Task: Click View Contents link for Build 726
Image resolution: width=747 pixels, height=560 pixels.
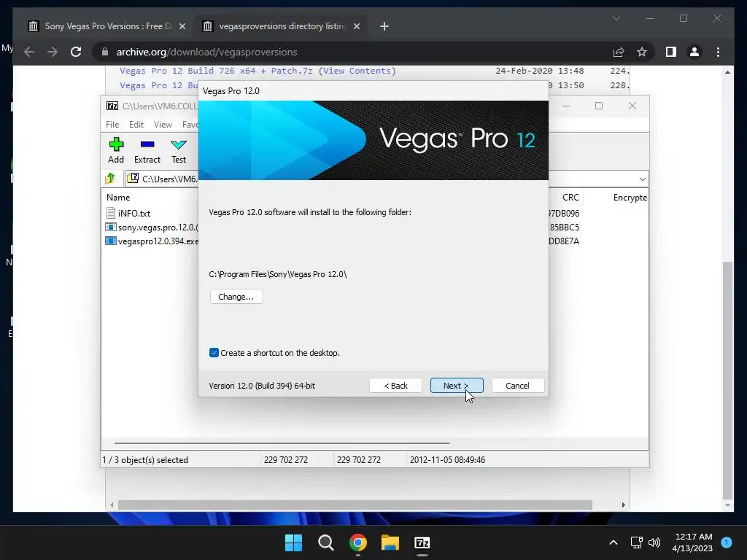Action: point(357,71)
